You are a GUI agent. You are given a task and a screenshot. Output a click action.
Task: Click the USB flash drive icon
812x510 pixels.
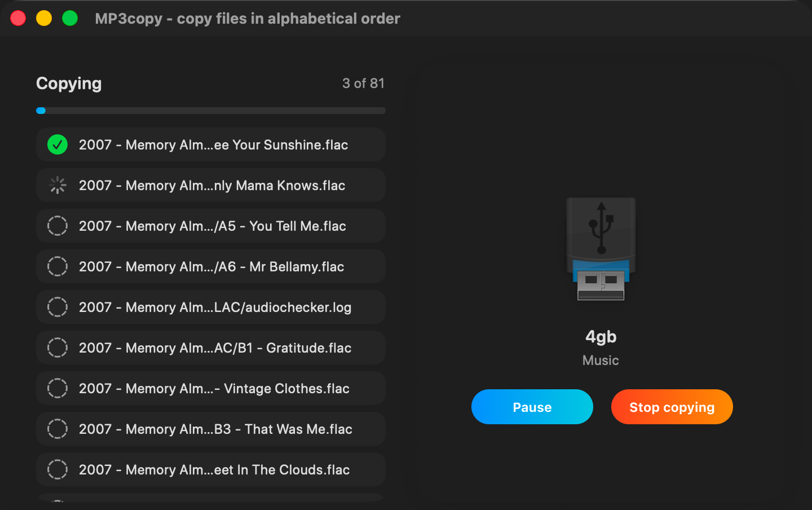tap(601, 249)
